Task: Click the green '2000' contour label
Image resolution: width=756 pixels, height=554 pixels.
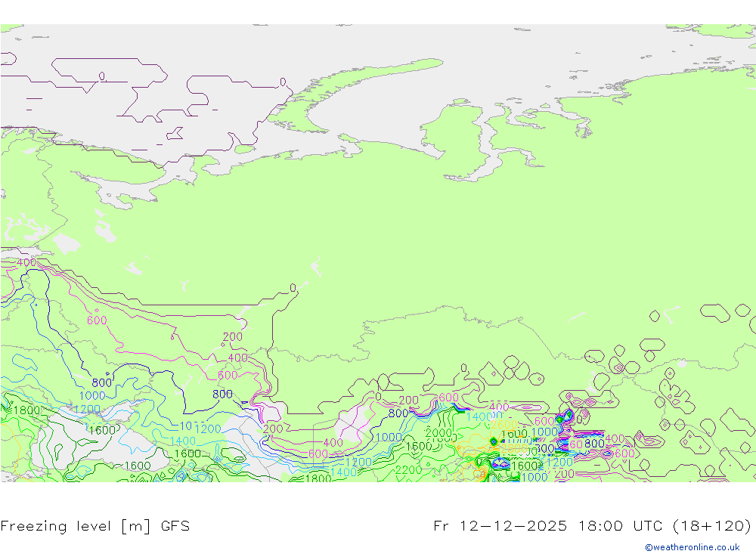Action: 438,432
